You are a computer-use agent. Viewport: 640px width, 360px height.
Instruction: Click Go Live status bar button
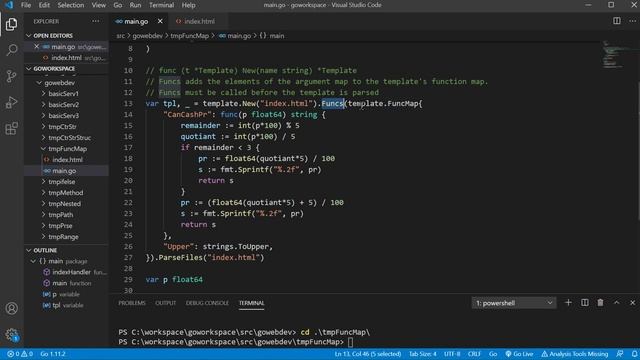(x=520, y=354)
